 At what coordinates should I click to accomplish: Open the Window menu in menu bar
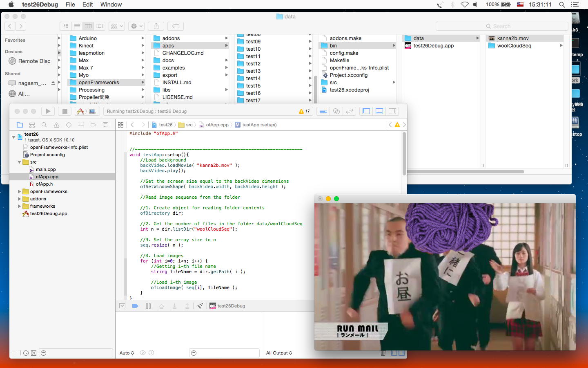[111, 4]
